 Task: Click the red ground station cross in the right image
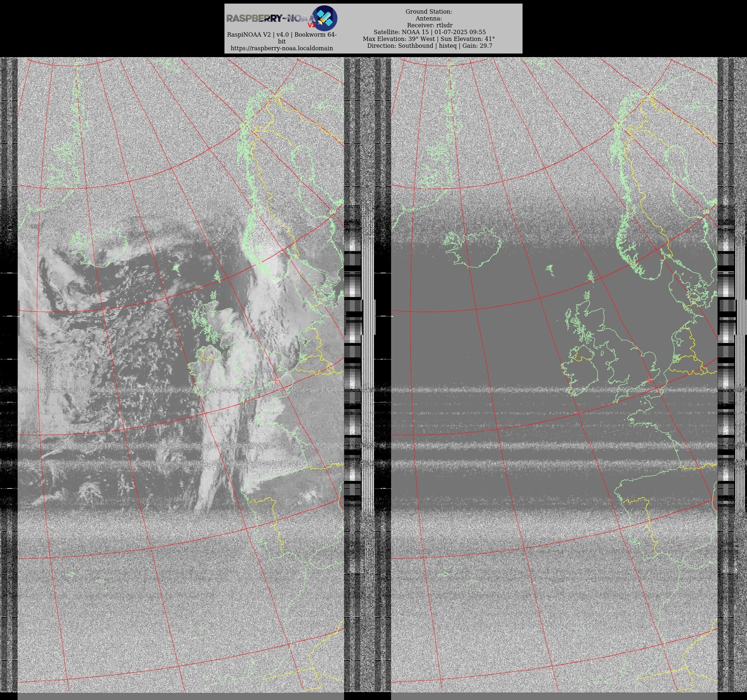(649, 380)
